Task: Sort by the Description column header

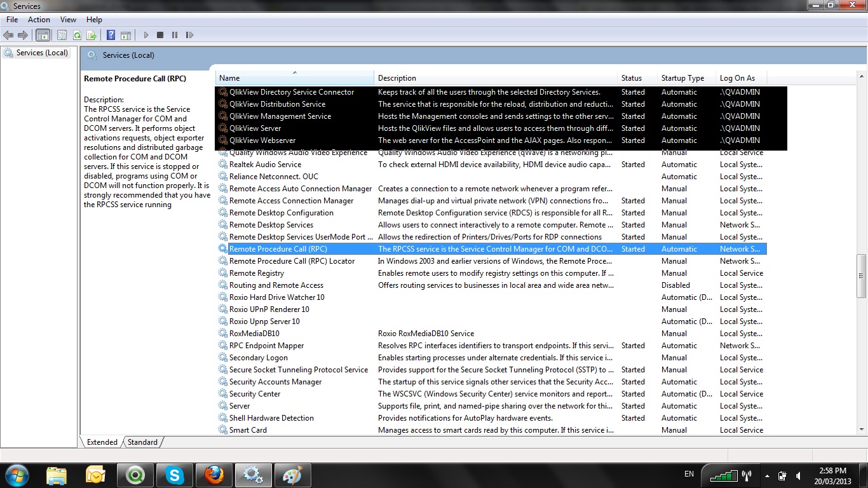Action: [x=496, y=78]
